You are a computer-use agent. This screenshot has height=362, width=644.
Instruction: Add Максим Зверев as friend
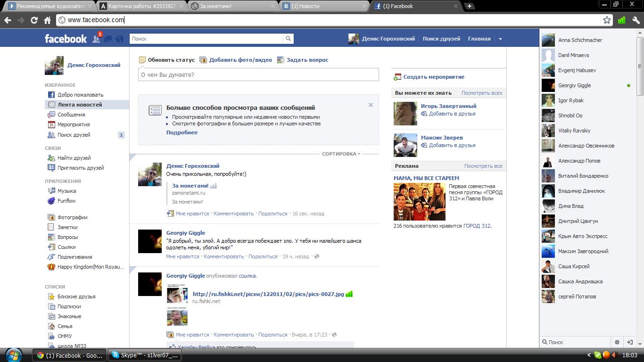pos(448,145)
